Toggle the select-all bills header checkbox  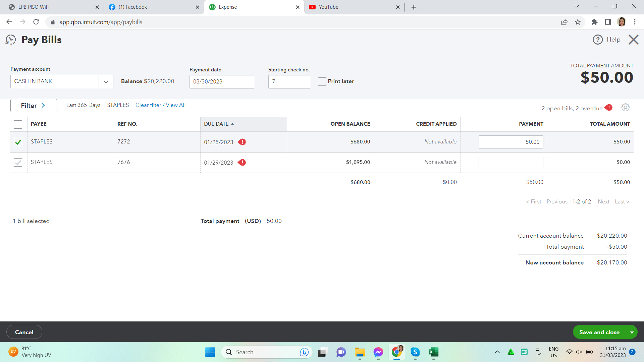tap(18, 124)
